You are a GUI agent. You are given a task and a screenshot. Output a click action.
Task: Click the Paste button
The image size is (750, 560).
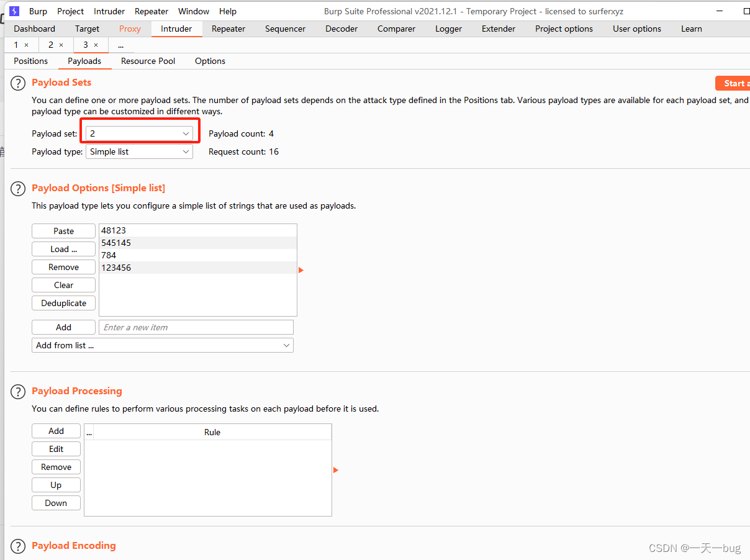64,231
